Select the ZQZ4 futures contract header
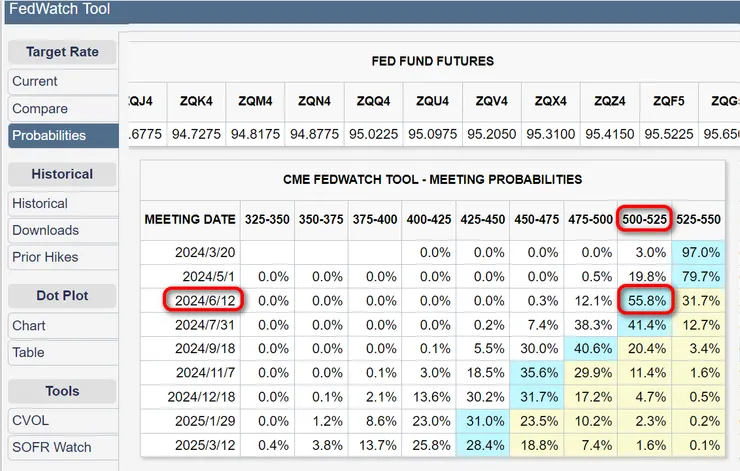Screen dimensions: 740x471 click(609, 100)
